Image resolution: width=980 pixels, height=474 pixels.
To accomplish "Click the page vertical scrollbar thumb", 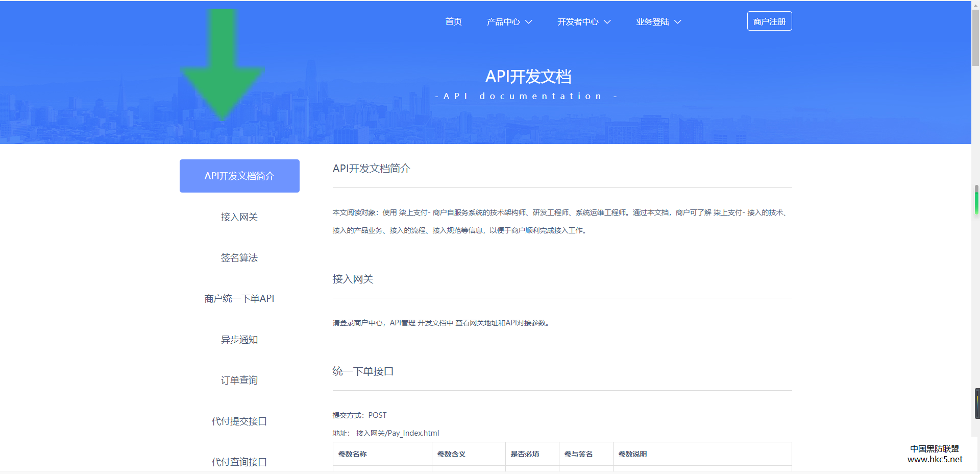I will [x=975, y=38].
